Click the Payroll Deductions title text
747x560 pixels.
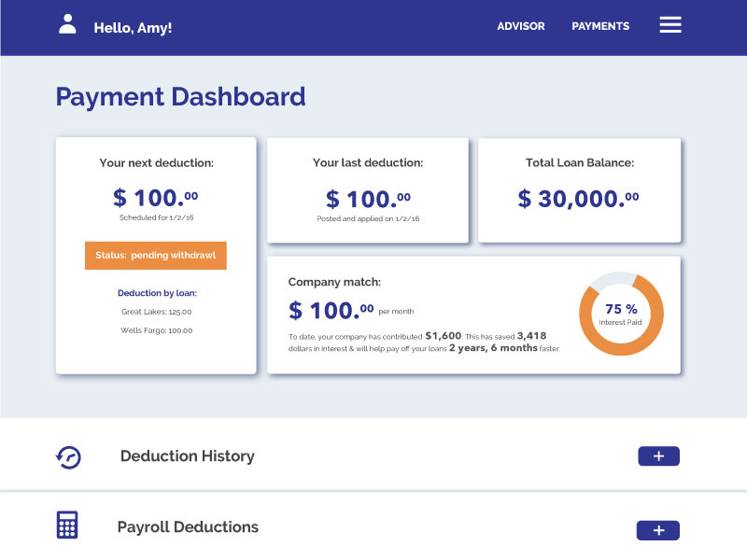pos(188,526)
